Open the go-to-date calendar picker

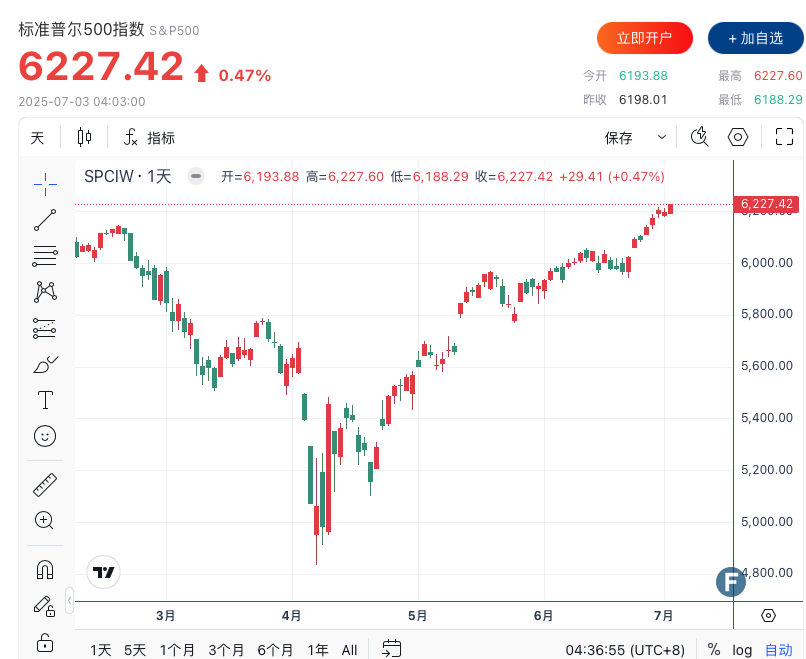click(x=391, y=649)
